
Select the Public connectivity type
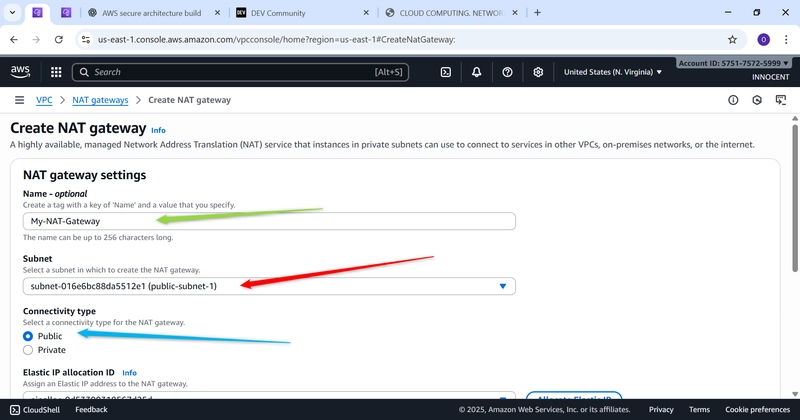click(28, 336)
